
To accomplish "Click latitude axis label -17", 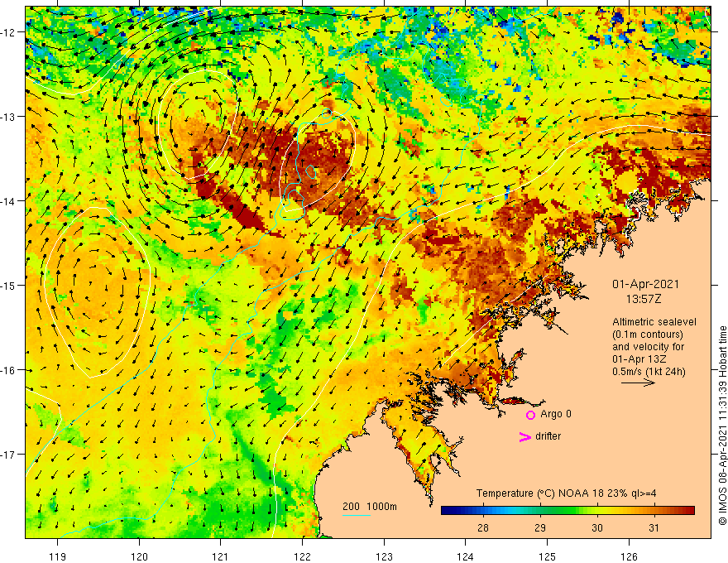I will pyautogui.click(x=8, y=455).
